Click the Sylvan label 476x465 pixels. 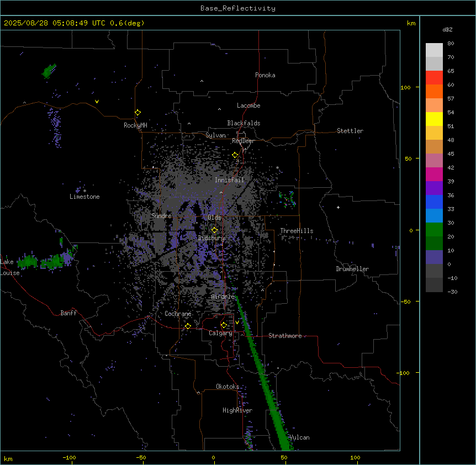click(x=215, y=135)
